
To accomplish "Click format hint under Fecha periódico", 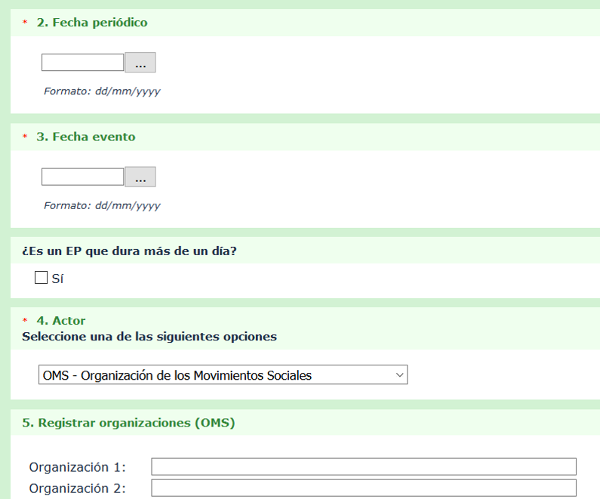I will pos(102,91).
